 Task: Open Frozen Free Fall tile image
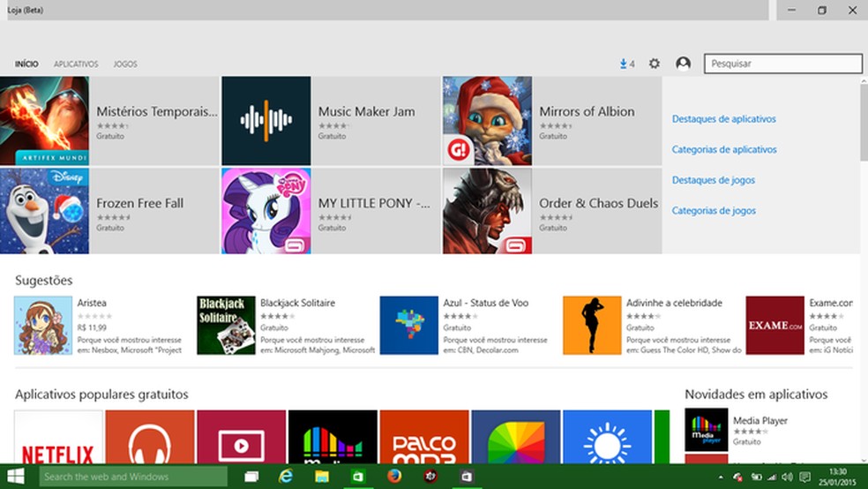click(x=44, y=211)
